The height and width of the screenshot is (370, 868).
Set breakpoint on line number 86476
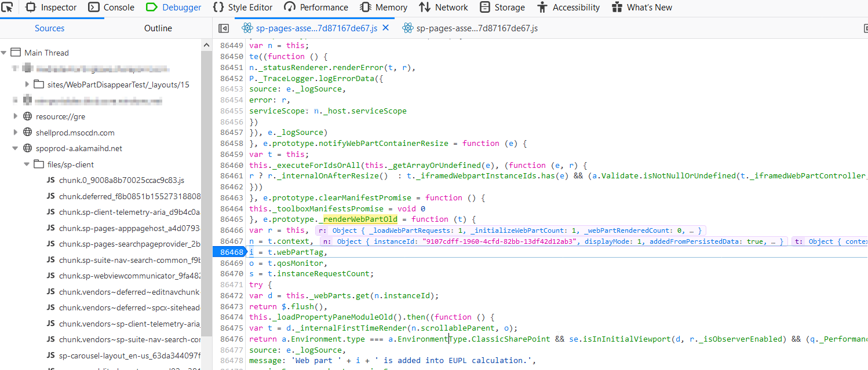click(x=231, y=339)
